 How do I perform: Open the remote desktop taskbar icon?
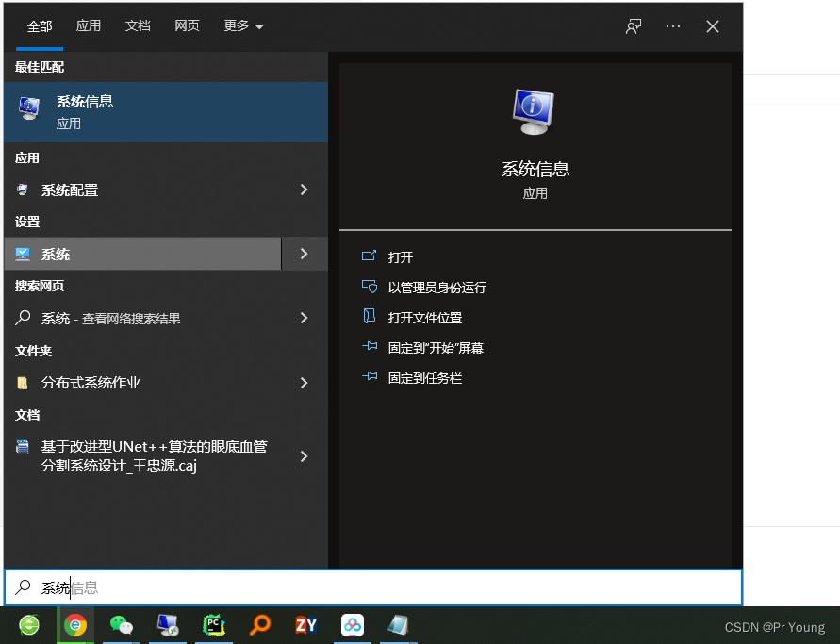pos(168,625)
